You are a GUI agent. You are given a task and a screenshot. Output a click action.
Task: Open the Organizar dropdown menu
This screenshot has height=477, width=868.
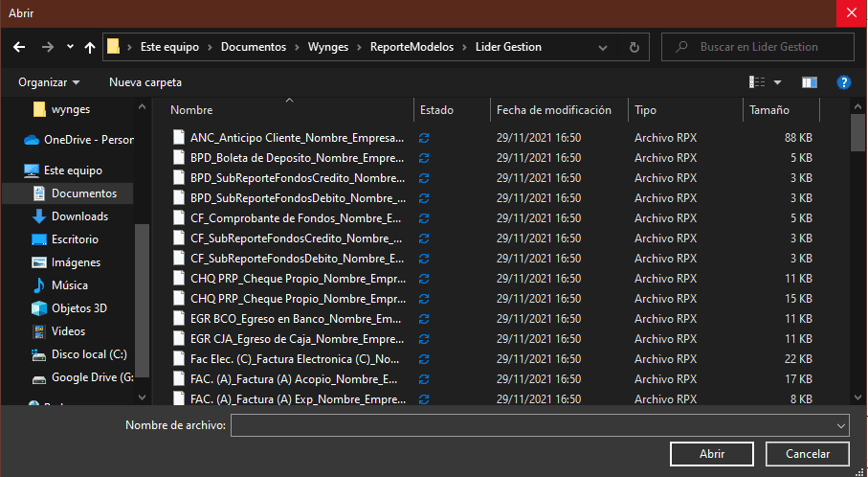click(x=49, y=82)
